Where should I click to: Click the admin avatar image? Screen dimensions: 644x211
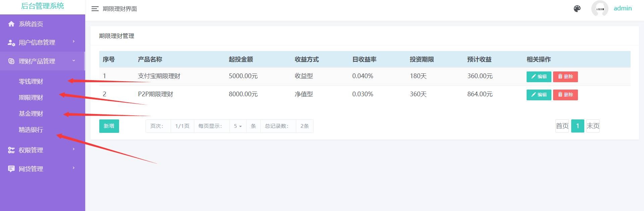(600, 9)
